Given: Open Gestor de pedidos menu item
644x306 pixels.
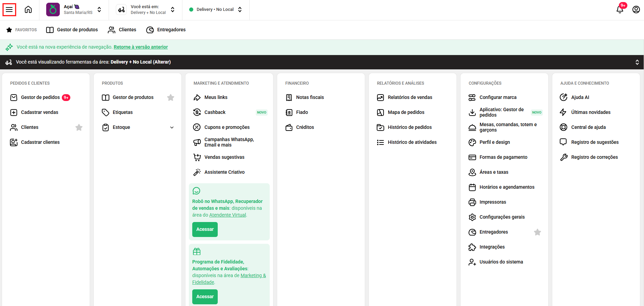Looking at the screenshot, I should click(x=40, y=97).
